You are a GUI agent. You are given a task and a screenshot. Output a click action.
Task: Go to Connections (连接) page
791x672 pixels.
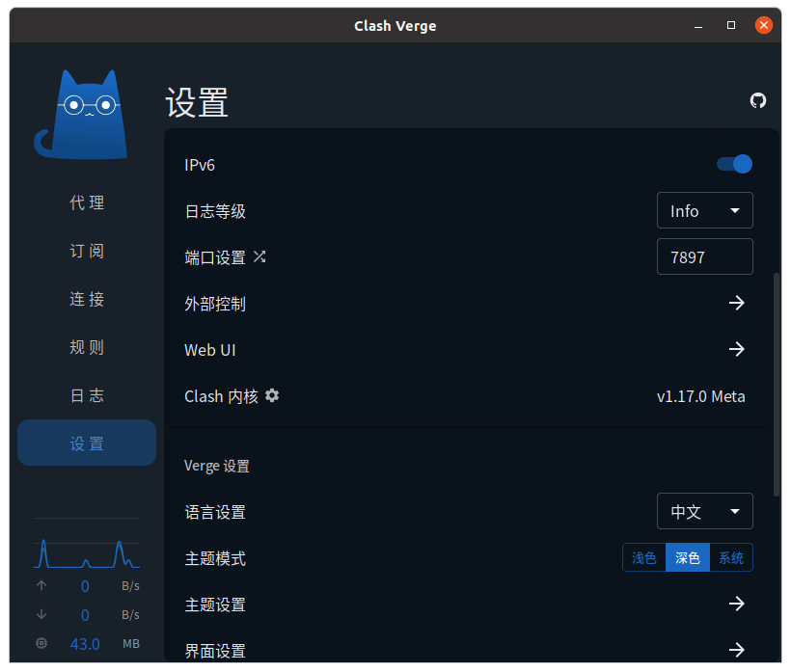click(x=87, y=299)
